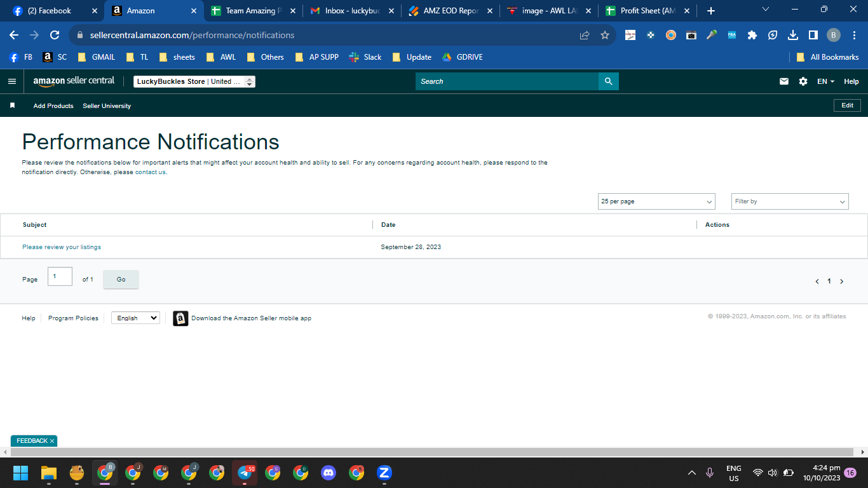Image resolution: width=868 pixels, height=488 pixels.
Task: Open the EN language dropdown
Action: 825,81
